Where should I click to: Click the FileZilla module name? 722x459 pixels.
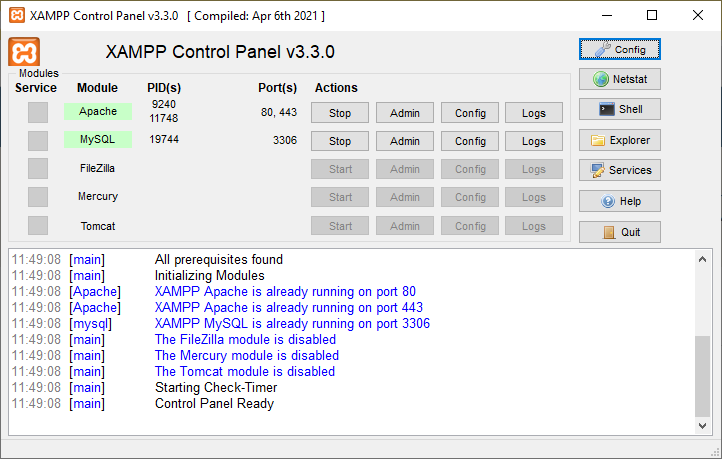(x=97, y=168)
